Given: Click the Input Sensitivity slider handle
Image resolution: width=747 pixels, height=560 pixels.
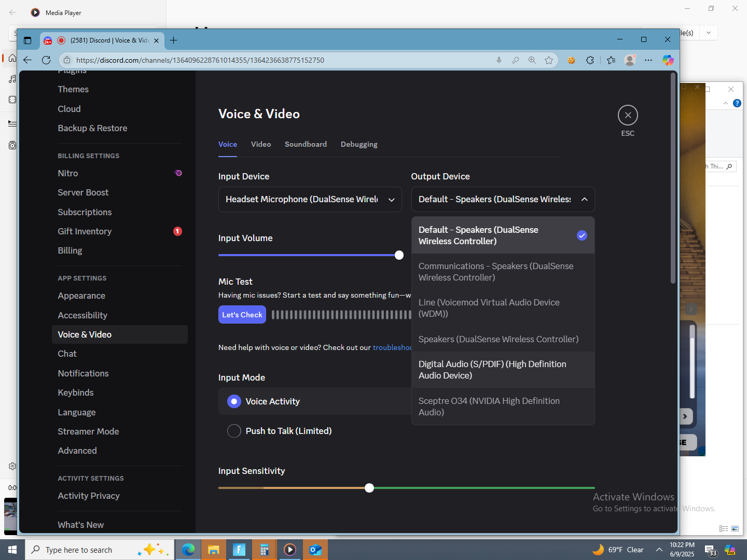Looking at the screenshot, I should click(x=369, y=488).
